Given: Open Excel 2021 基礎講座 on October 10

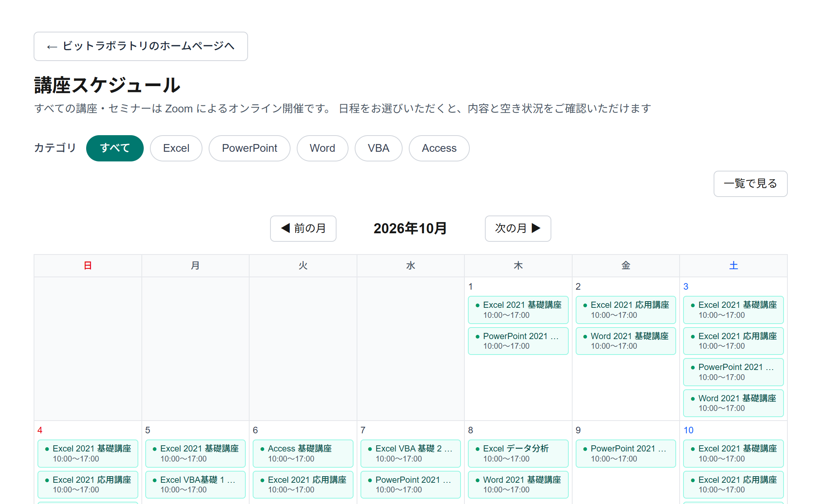Looking at the screenshot, I should coord(733,453).
